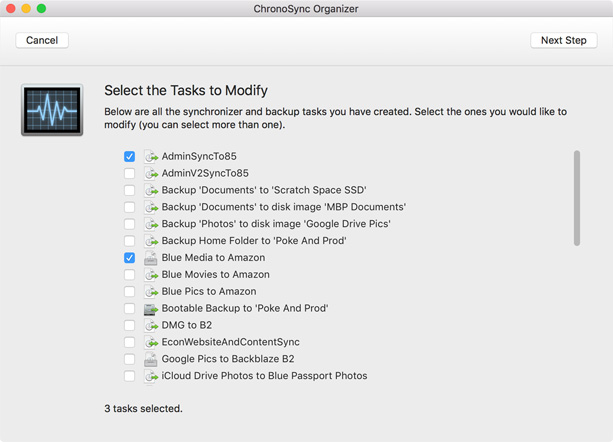Select the text Backup 'Photos' to disk image 'Google Drive Pics'

coord(276,224)
